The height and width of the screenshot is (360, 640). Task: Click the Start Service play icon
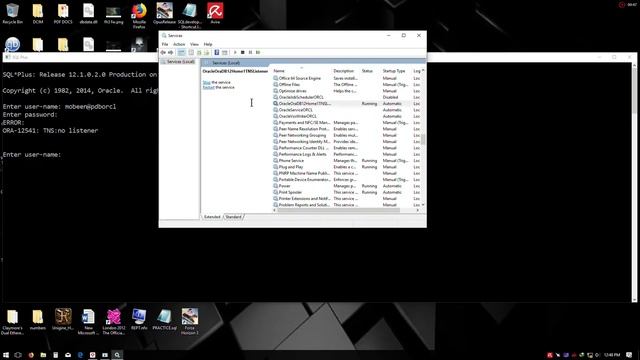coord(235,52)
